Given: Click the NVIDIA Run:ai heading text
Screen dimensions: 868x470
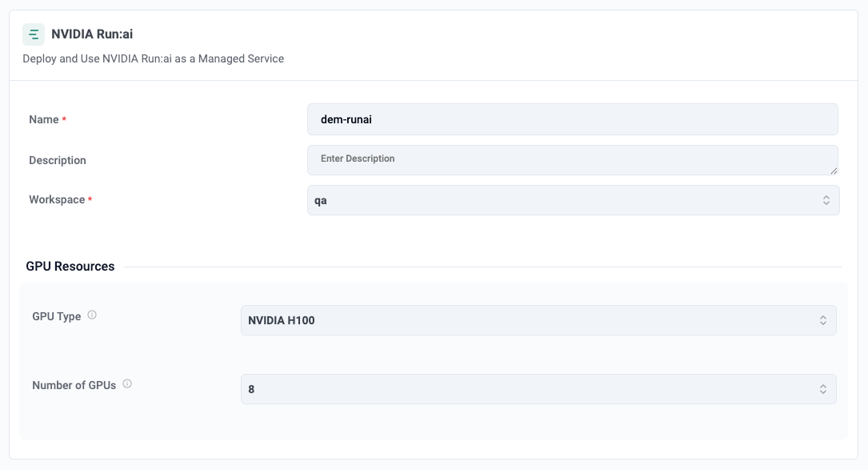Looking at the screenshot, I should (x=92, y=34).
